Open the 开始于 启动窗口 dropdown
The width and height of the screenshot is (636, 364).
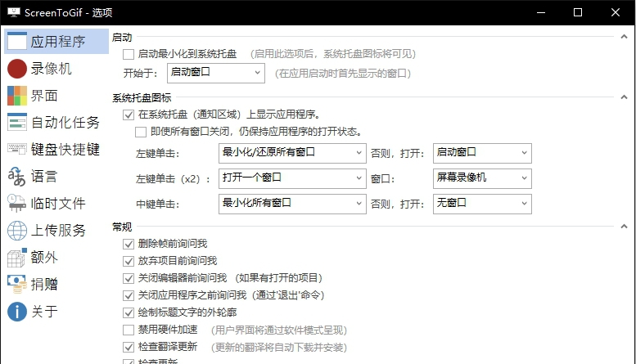pos(216,73)
